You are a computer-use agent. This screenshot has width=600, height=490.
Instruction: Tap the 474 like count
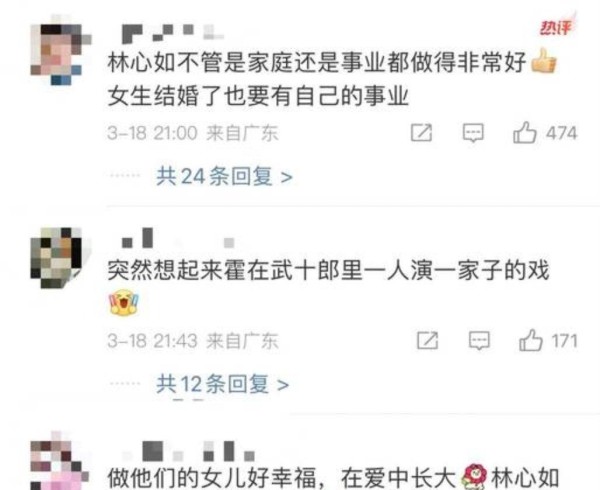561,133
